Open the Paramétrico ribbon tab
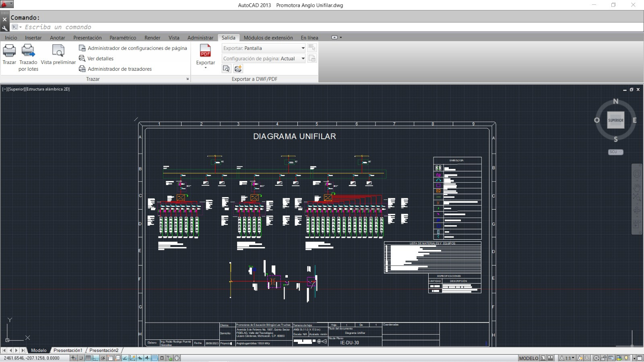Screen dimensions: 644x362 [123, 37]
